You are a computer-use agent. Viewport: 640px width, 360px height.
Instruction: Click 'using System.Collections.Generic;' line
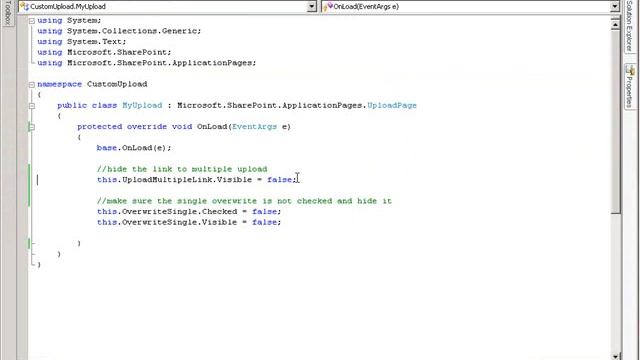pos(119,31)
